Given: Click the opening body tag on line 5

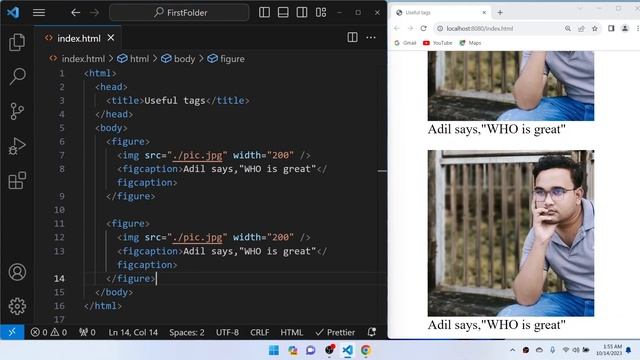Looking at the screenshot, I should 111,128.
